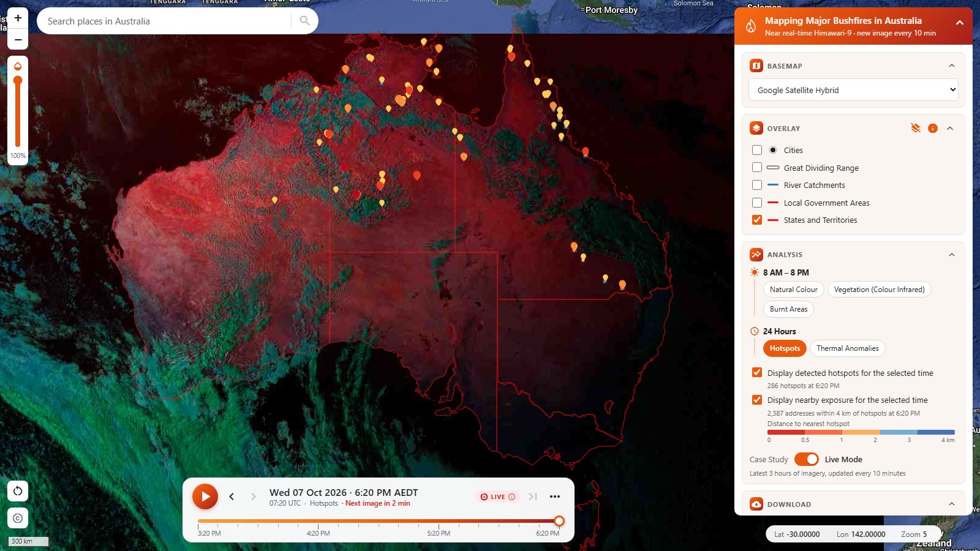
Task: Click the reset rotation icon
Action: tap(18, 491)
